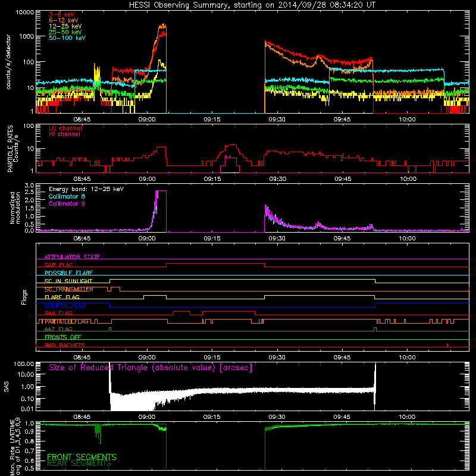Select the SC_IN_SUNLIGHT flag label

68,281
